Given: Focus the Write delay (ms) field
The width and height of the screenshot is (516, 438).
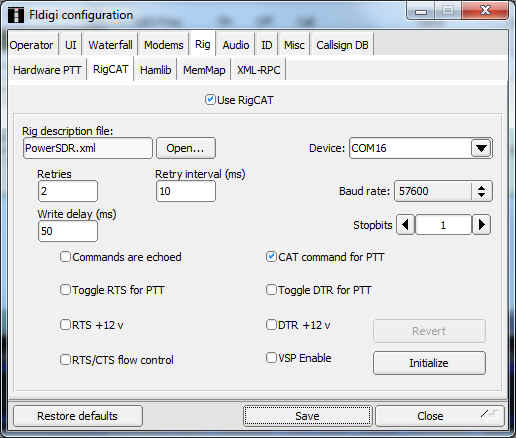Looking at the screenshot, I should click(68, 231).
